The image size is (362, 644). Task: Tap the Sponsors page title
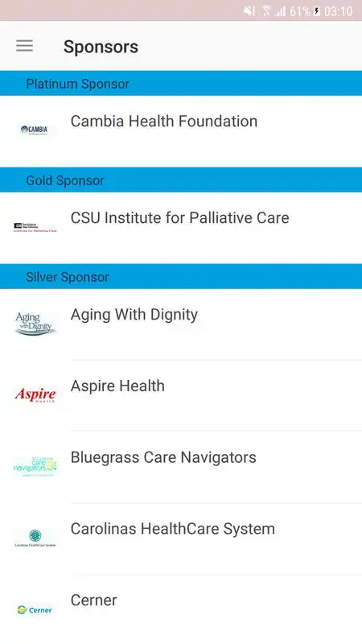point(101,47)
